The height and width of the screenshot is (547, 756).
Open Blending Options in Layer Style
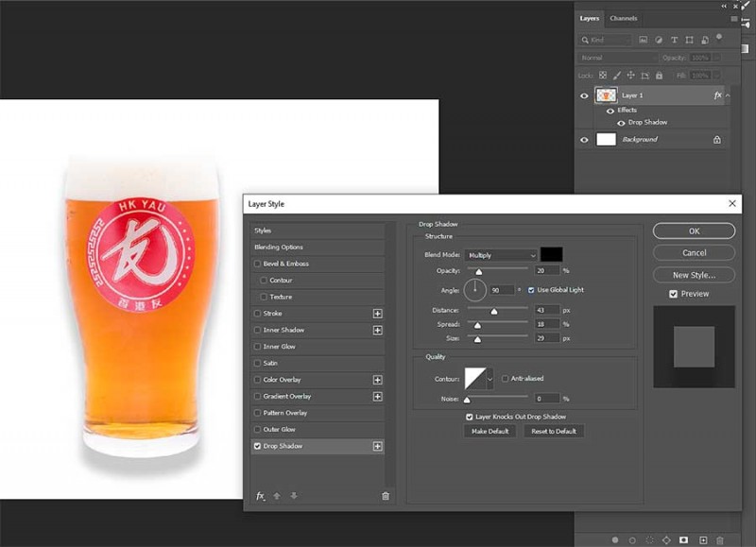coord(318,247)
